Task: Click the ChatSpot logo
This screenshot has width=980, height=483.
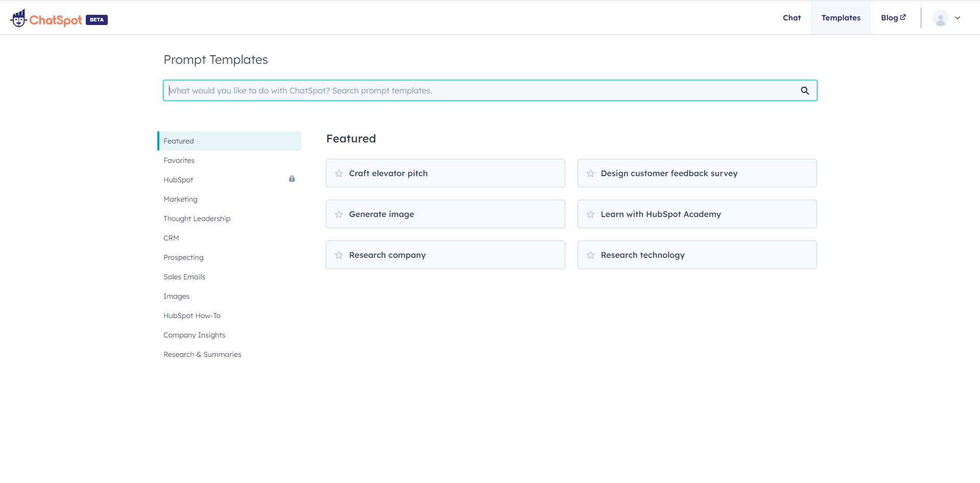Action: [x=46, y=18]
